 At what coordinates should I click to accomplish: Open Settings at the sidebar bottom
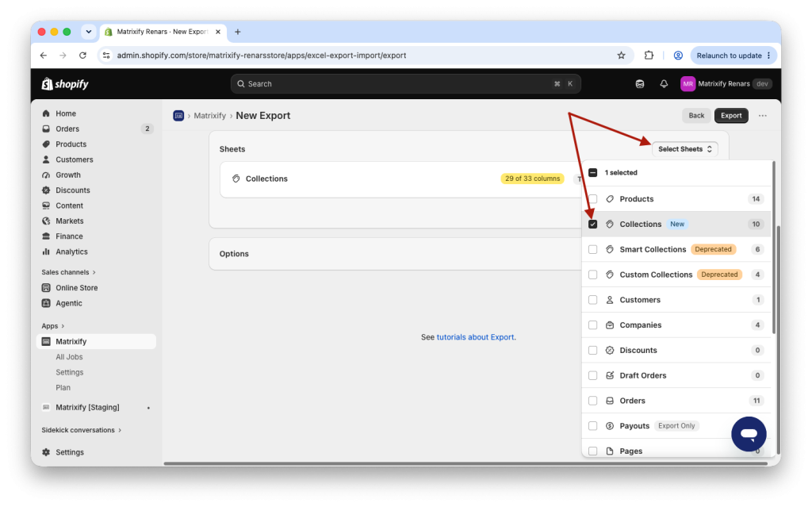point(70,452)
